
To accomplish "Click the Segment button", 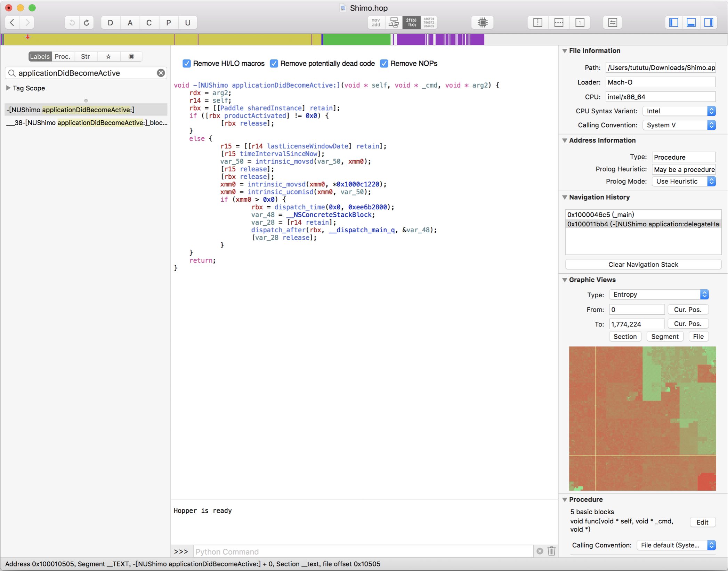I will [x=665, y=337].
